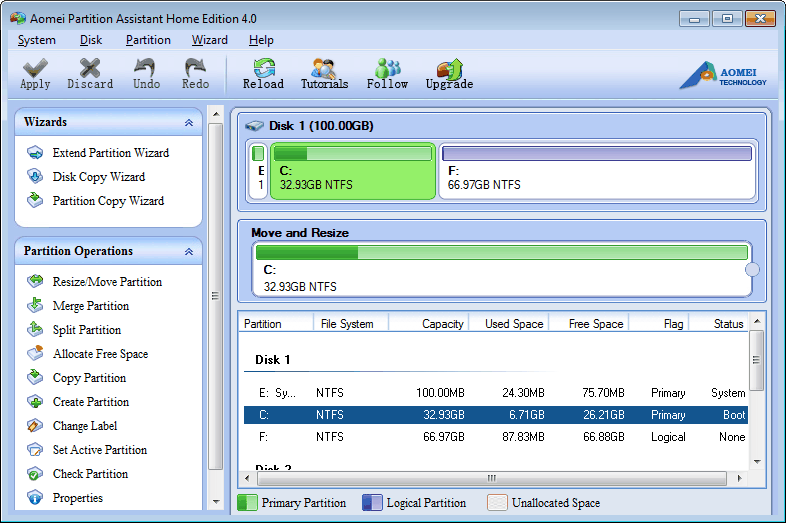Launch Disk Copy Wizard
786x523 pixels.
99,177
